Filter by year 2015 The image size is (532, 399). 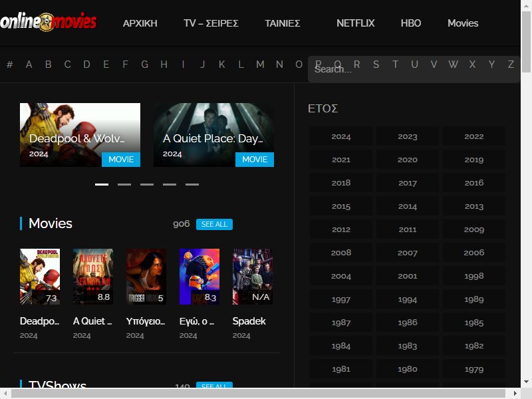[x=341, y=206]
